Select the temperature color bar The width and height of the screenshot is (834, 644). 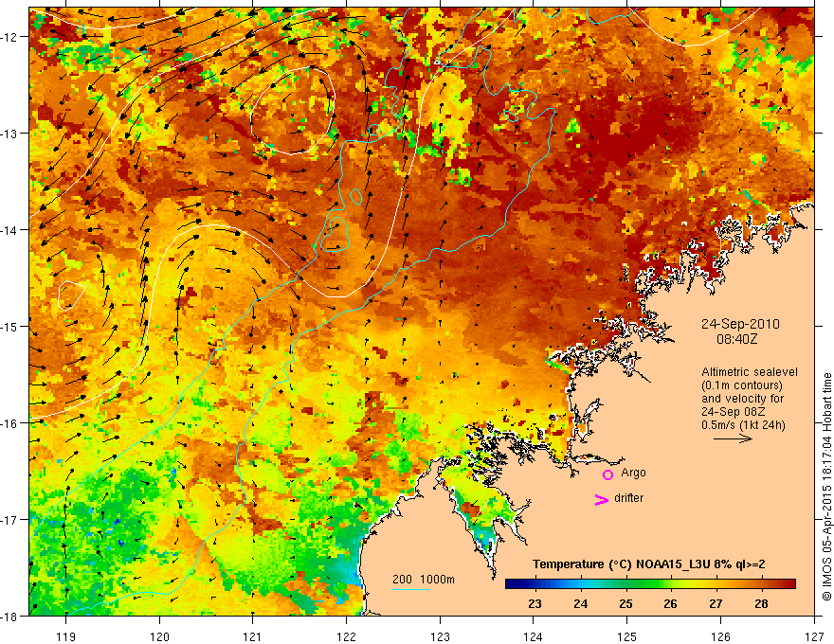pyautogui.click(x=650, y=584)
